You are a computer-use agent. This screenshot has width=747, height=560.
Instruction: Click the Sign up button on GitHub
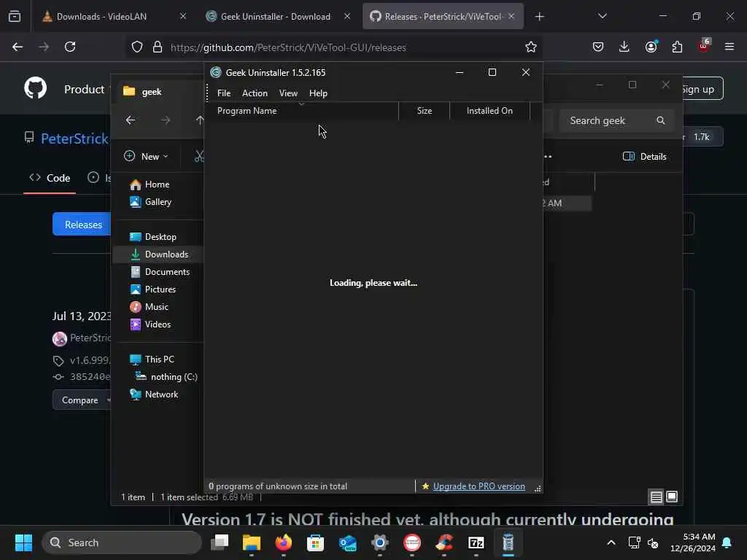pos(703,89)
